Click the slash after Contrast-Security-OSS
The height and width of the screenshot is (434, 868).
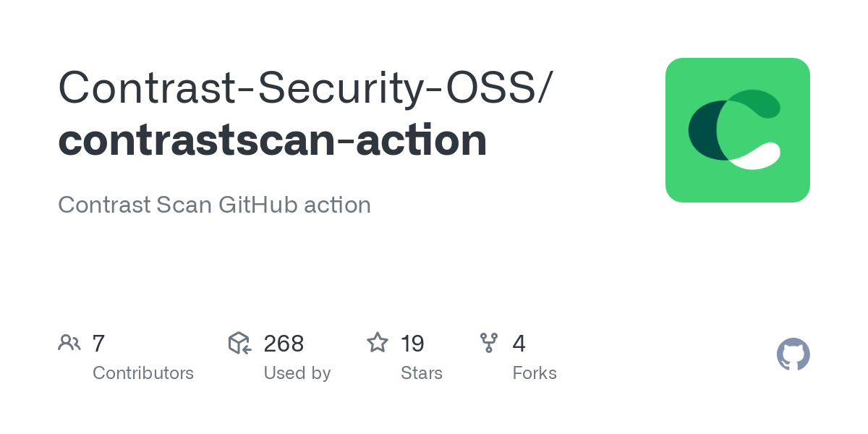coord(542,87)
